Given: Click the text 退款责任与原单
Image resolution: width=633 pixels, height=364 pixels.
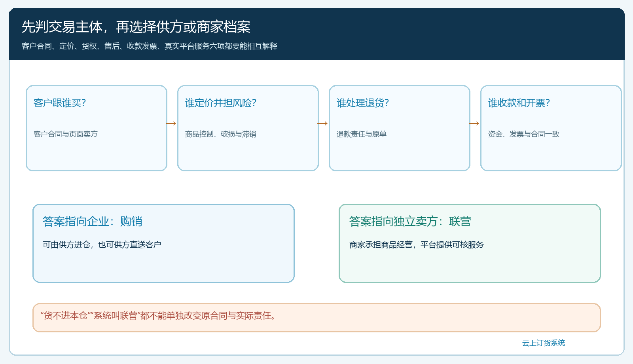Looking at the screenshot, I should pyautogui.click(x=362, y=134).
